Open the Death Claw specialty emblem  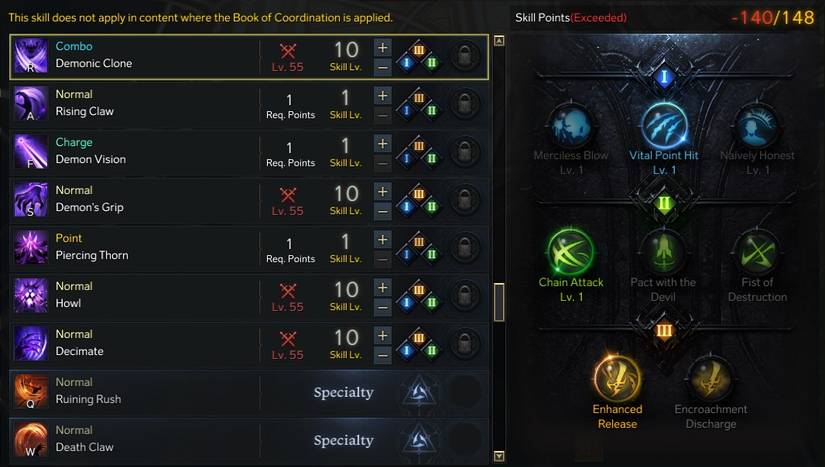416,441
